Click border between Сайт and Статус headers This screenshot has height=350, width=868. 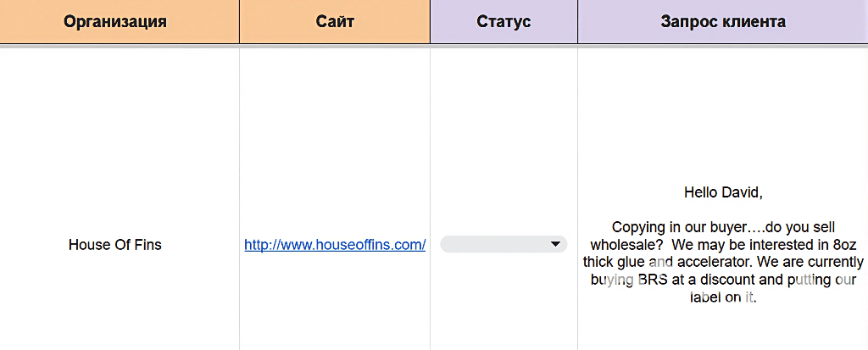(x=430, y=21)
